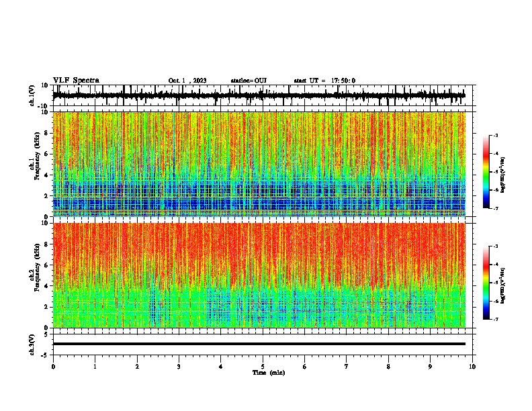The height and width of the screenshot is (411, 532).
Task: Click the "Oct. 1, 2023" date label
Action: coord(187,81)
